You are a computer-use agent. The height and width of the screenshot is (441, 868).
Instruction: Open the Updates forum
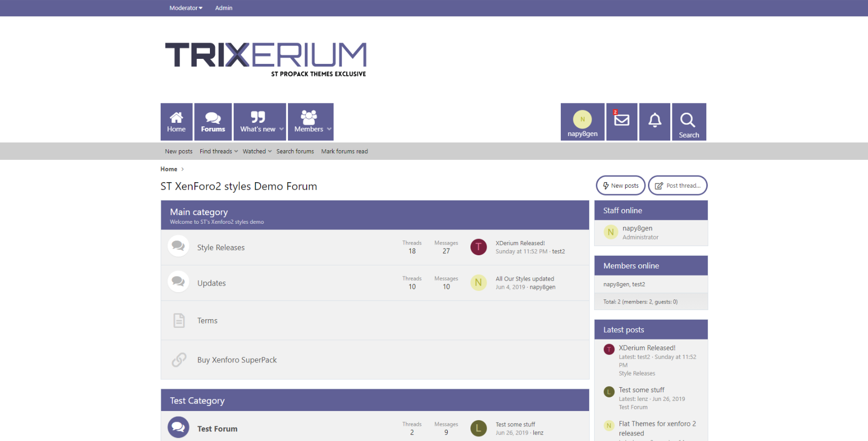pyautogui.click(x=211, y=283)
